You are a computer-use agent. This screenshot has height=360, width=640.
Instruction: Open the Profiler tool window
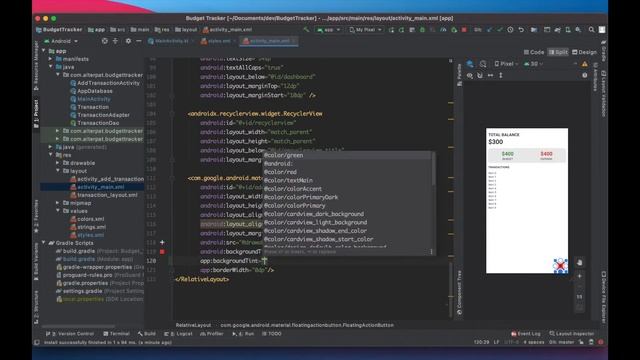point(212,334)
